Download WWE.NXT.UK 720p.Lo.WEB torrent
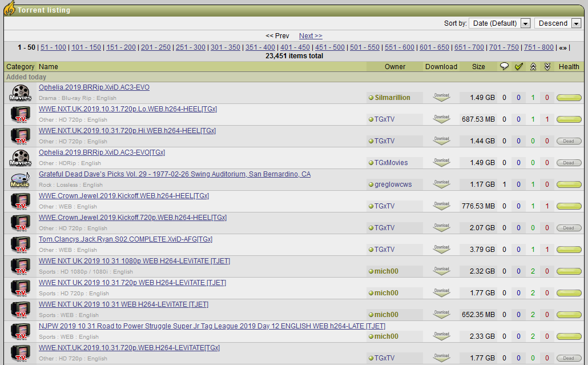588x365 pixels. (441, 119)
